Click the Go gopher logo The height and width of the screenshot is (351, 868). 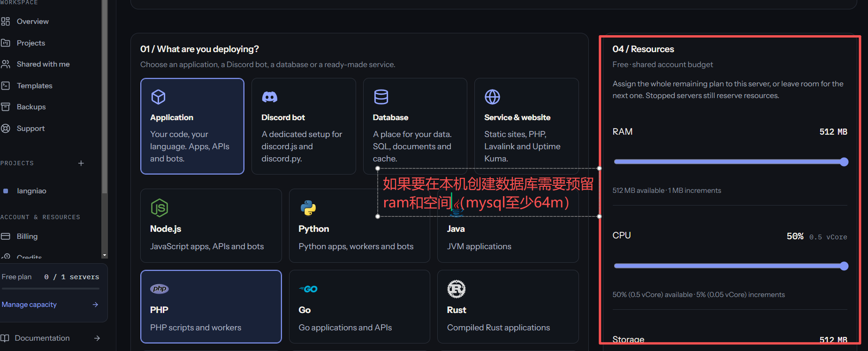(308, 289)
